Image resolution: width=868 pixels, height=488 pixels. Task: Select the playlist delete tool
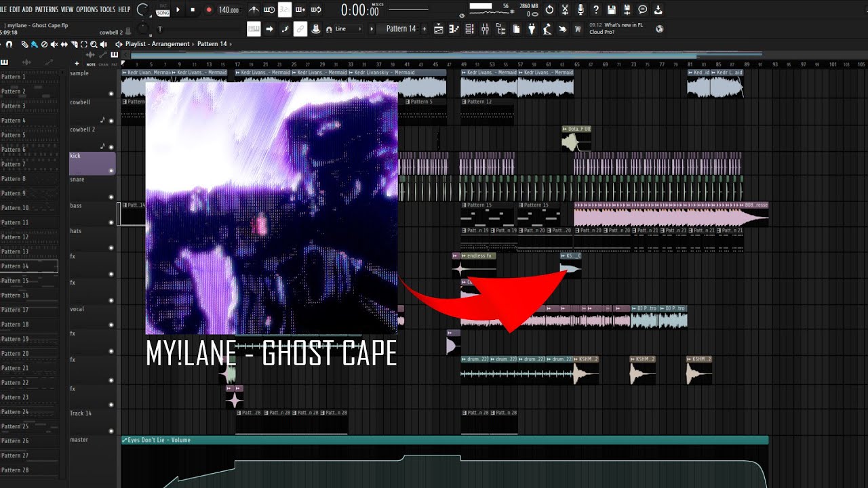tap(44, 44)
